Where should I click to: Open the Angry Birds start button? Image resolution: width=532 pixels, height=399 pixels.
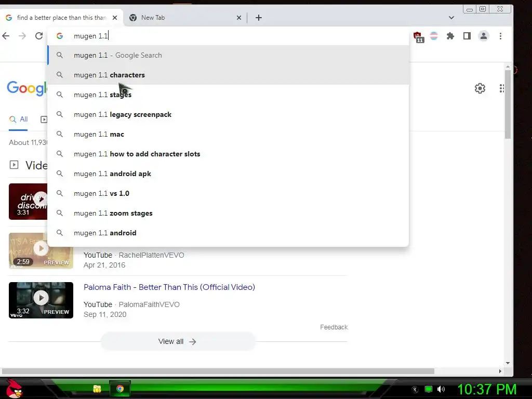(14, 389)
